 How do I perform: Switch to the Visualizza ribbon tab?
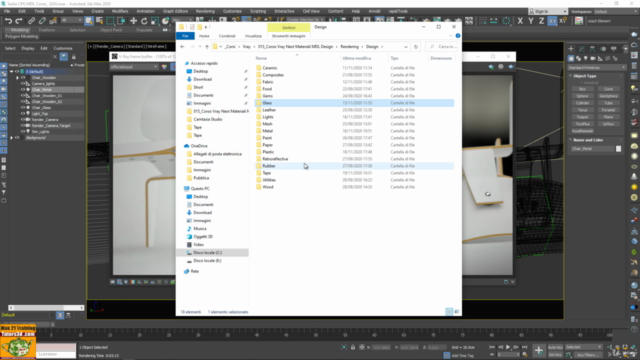point(253,36)
